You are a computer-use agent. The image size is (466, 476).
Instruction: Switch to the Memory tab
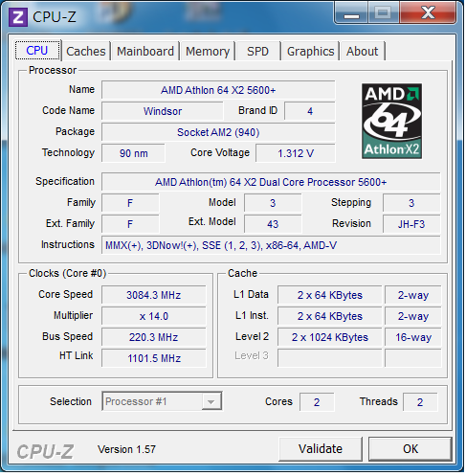(208, 51)
